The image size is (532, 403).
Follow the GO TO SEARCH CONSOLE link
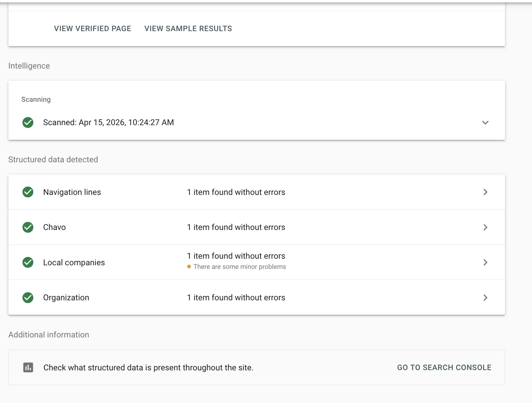pos(444,367)
